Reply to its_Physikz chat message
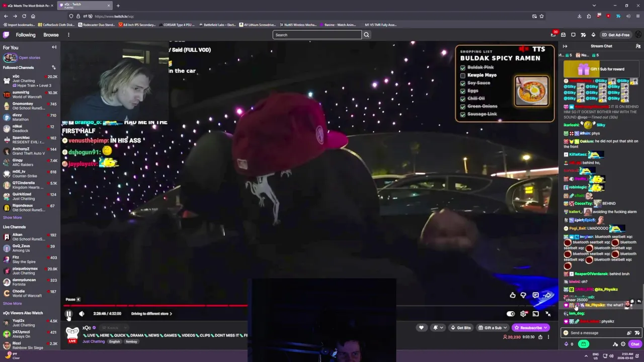The height and width of the screenshot is (362, 644). point(639,302)
